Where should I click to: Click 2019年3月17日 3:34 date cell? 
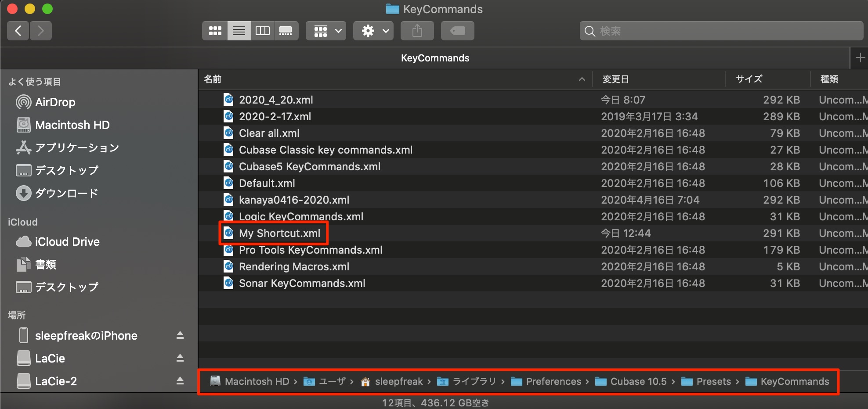(x=649, y=117)
